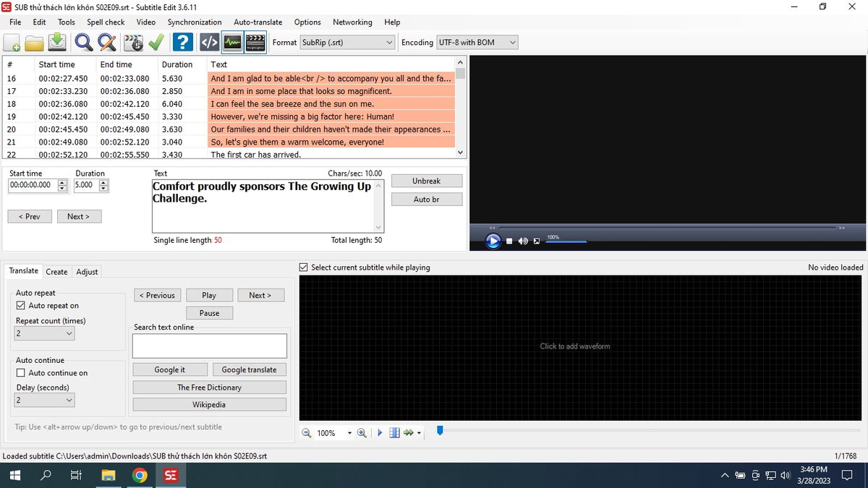Click the Pause button

[x=209, y=313]
